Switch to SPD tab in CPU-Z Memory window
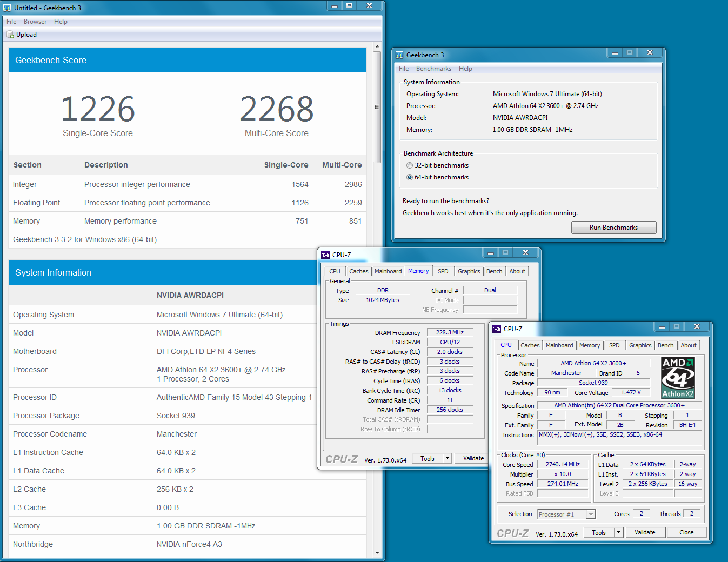 (443, 271)
